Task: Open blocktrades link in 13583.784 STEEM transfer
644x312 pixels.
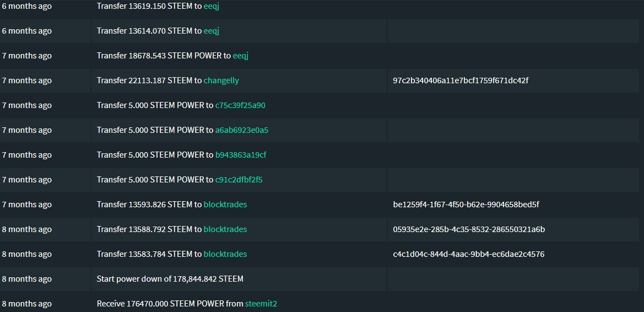Action: tap(225, 254)
